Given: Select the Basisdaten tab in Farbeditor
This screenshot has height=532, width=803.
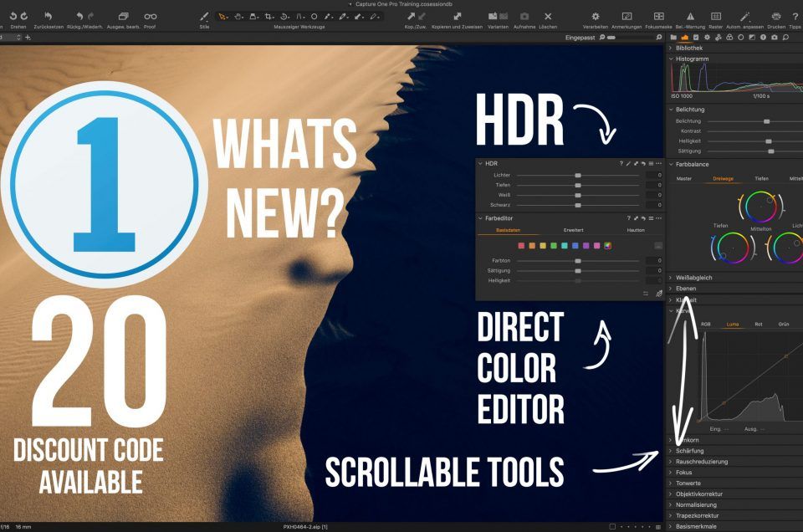Looking at the screenshot, I should coord(508,230).
